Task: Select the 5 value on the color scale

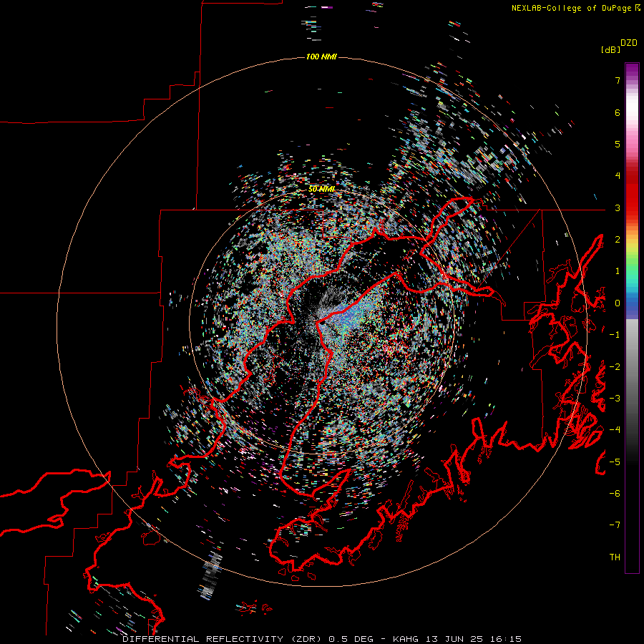Action: [x=618, y=144]
